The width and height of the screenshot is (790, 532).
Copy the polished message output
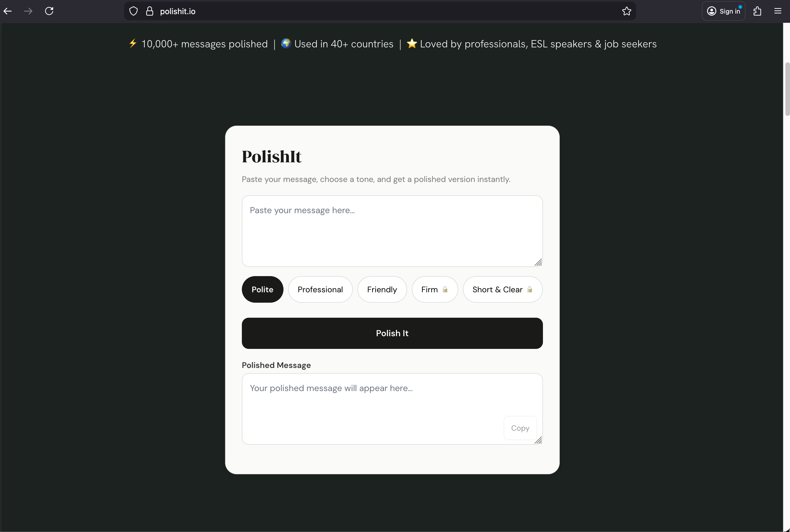[x=520, y=428]
